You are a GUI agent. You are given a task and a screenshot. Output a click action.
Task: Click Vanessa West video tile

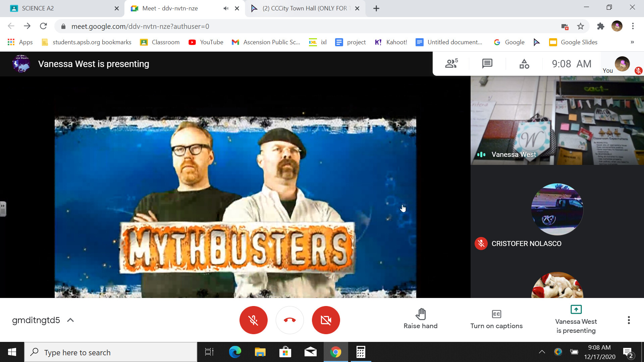point(557,120)
